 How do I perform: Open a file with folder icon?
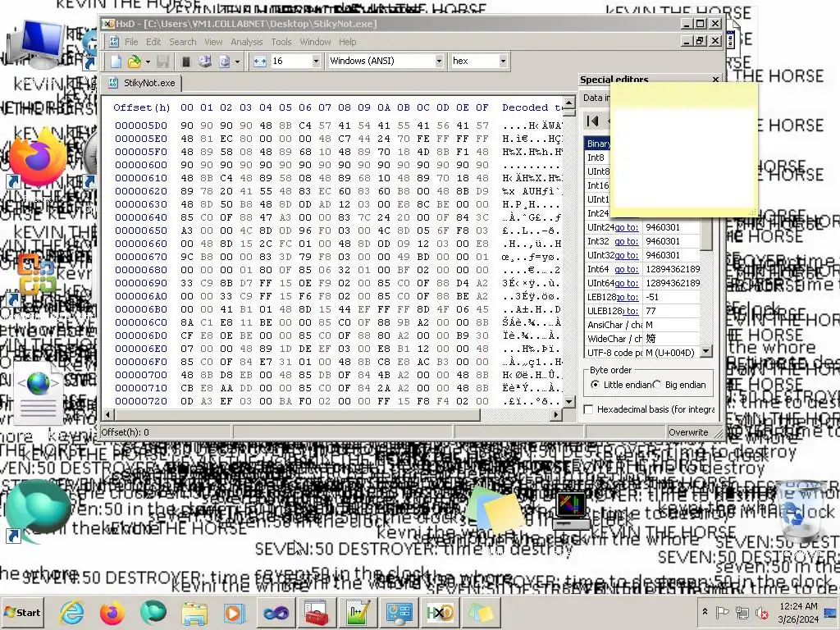tap(134, 61)
